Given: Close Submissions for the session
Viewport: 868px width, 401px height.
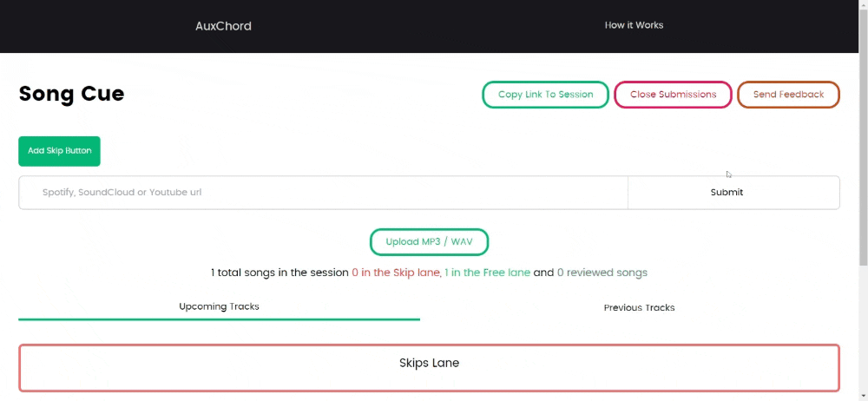Looking at the screenshot, I should click(674, 94).
